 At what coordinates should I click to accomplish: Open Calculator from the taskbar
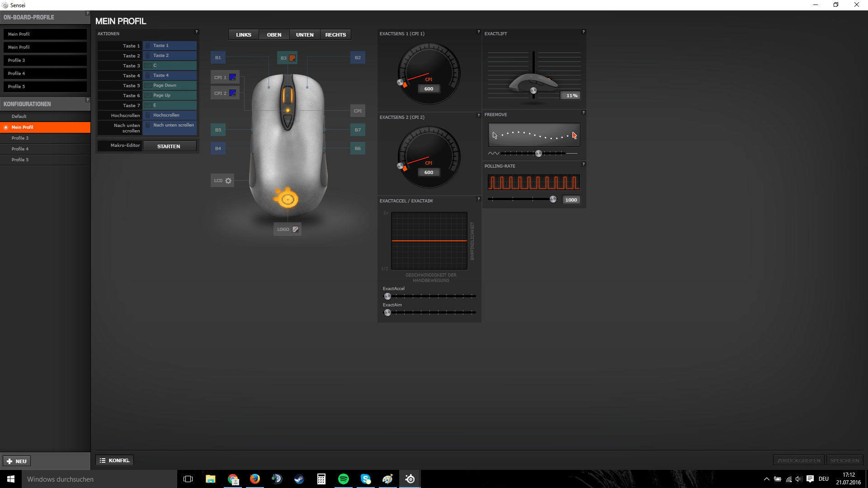point(321,479)
